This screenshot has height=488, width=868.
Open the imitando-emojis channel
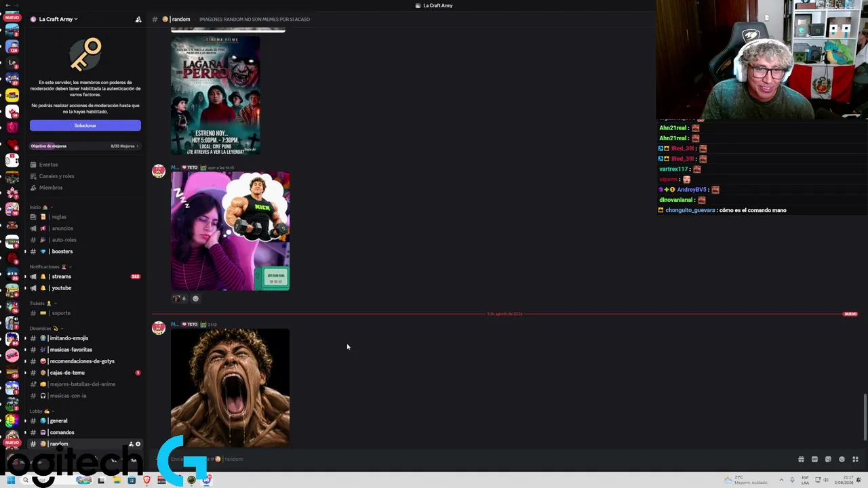click(x=85, y=338)
